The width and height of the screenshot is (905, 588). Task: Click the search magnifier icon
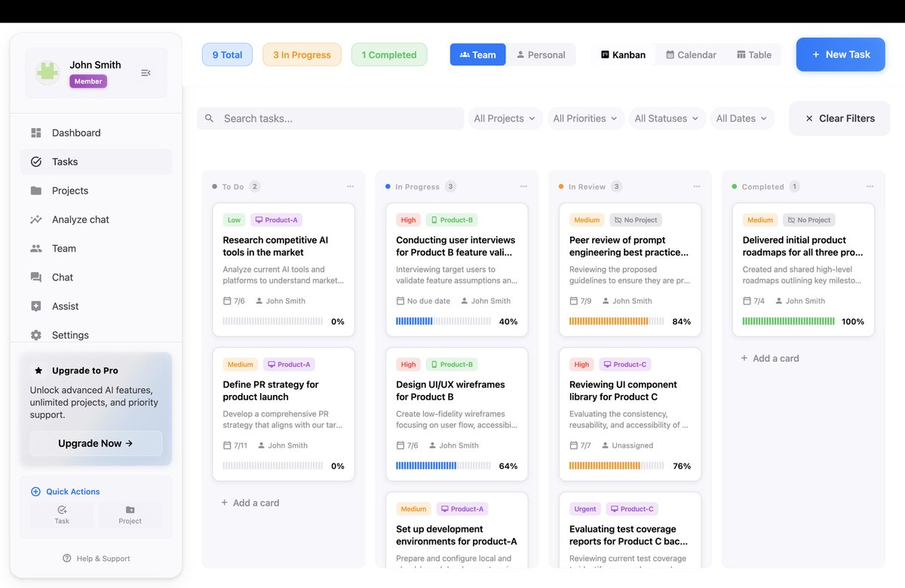click(x=210, y=118)
